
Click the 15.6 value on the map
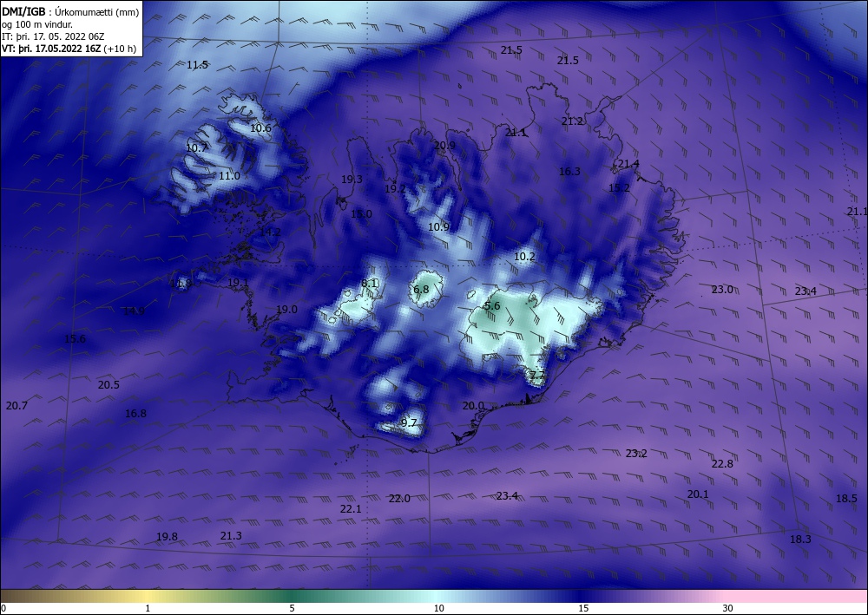tap(75, 339)
